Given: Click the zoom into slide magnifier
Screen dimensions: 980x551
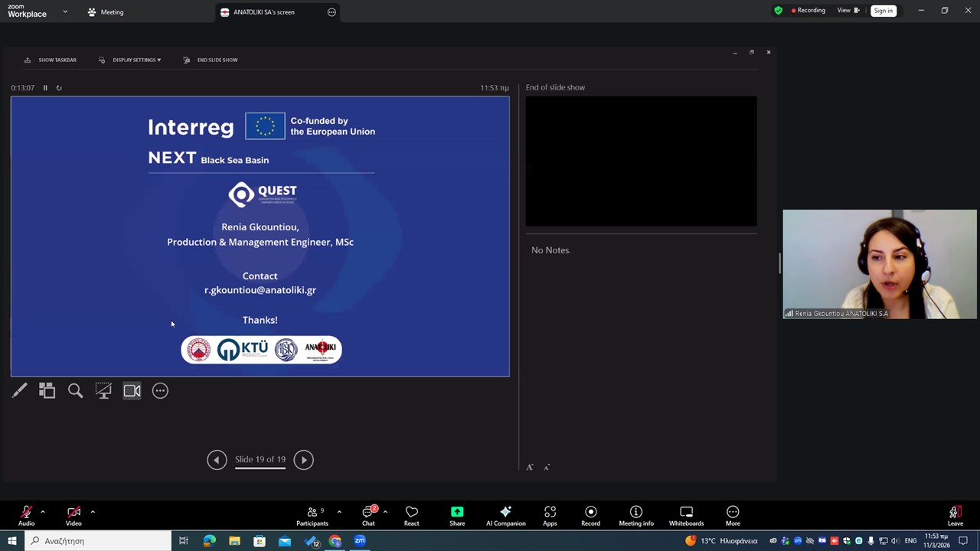Looking at the screenshot, I should click(x=75, y=391).
